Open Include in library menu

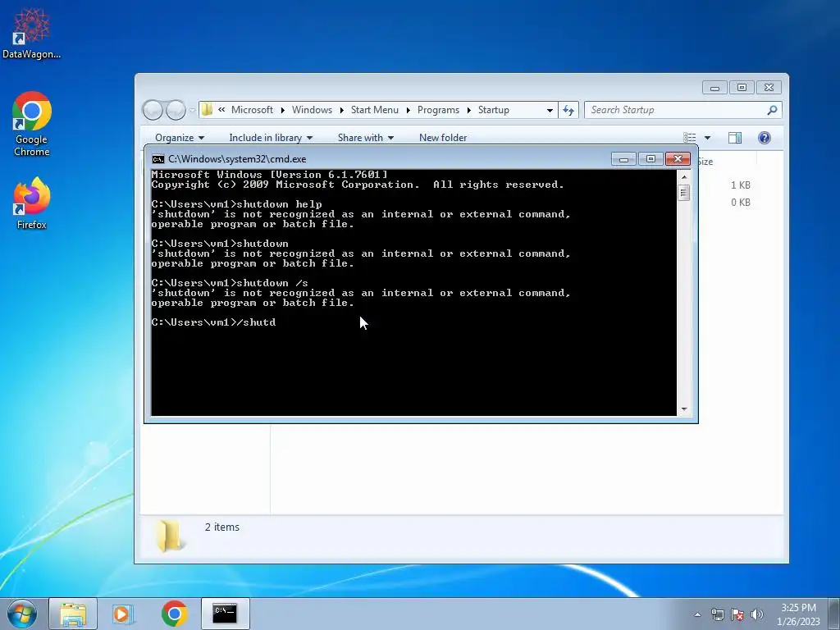point(271,138)
